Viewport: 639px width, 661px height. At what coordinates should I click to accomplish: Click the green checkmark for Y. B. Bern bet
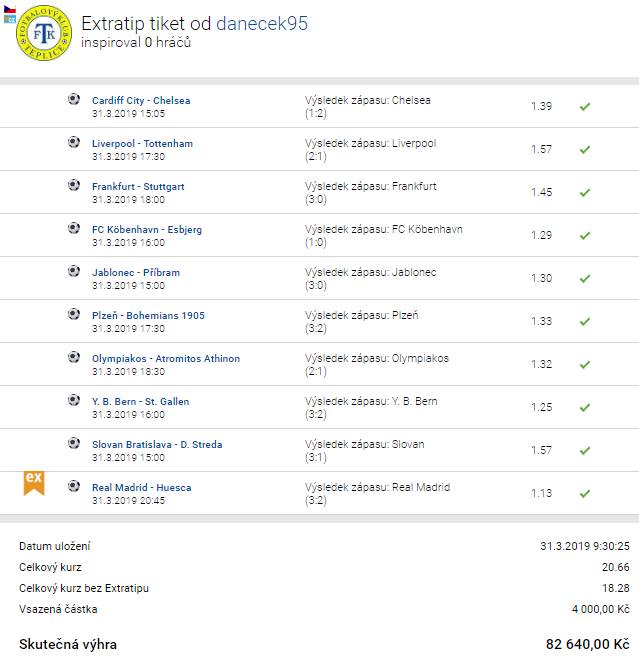point(585,408)
